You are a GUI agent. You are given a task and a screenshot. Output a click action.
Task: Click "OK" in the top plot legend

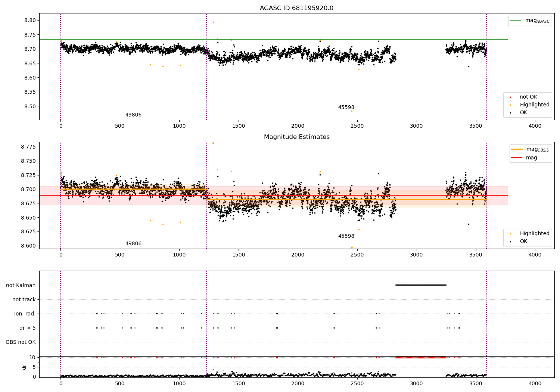523,113
